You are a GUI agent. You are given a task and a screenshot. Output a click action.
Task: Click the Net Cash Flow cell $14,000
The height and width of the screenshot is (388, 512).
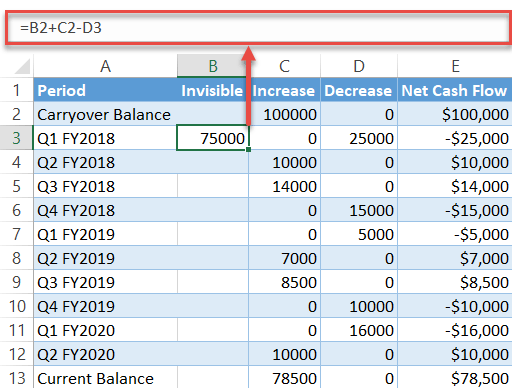(455, 186)
